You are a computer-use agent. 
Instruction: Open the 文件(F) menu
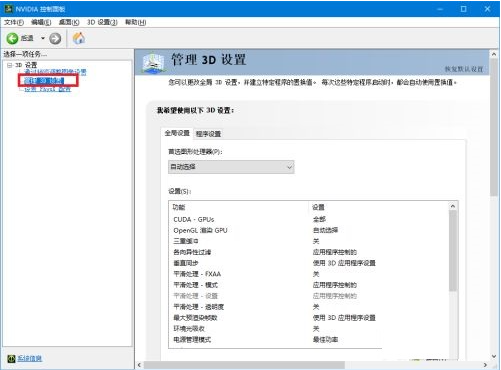coord(14,22)
